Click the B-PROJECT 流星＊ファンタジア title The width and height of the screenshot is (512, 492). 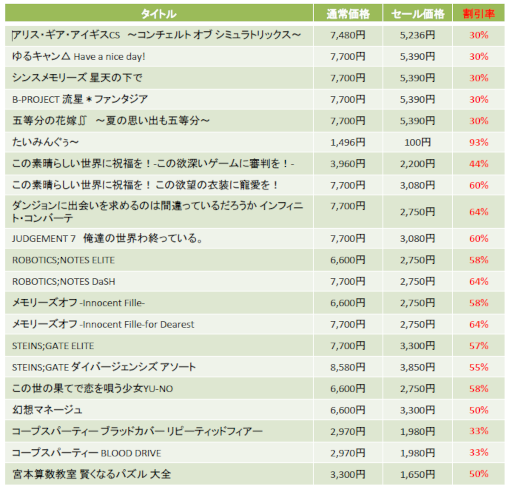point(80,99)
